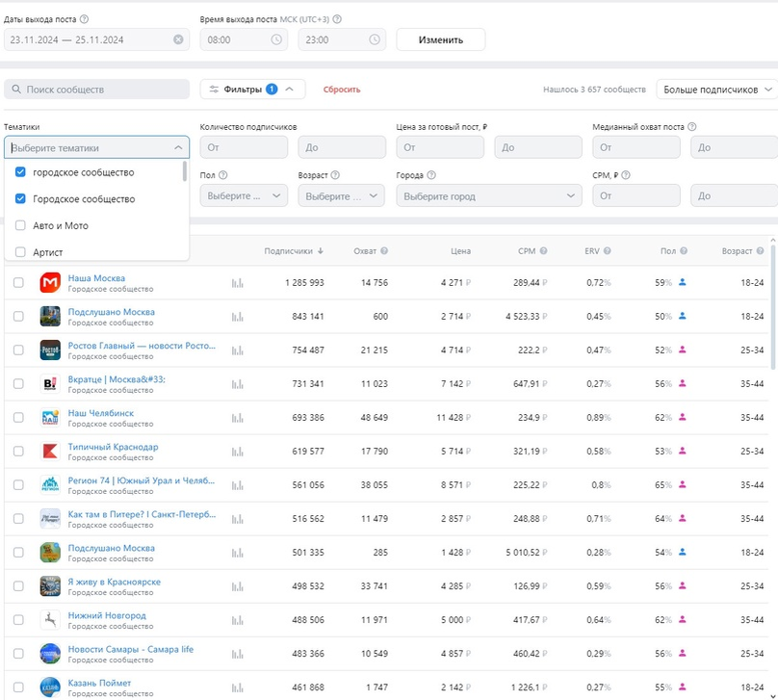This screenshot has height=700, width=778.
Task: Collapse the Фильтры panel
Action: pos(252,90)
